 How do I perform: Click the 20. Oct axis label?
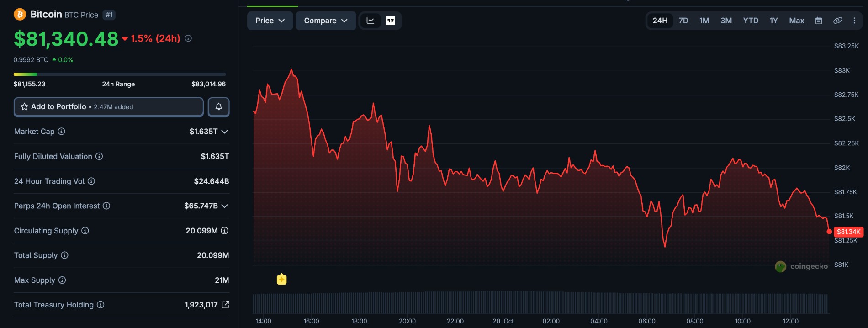tap(503, 321)
